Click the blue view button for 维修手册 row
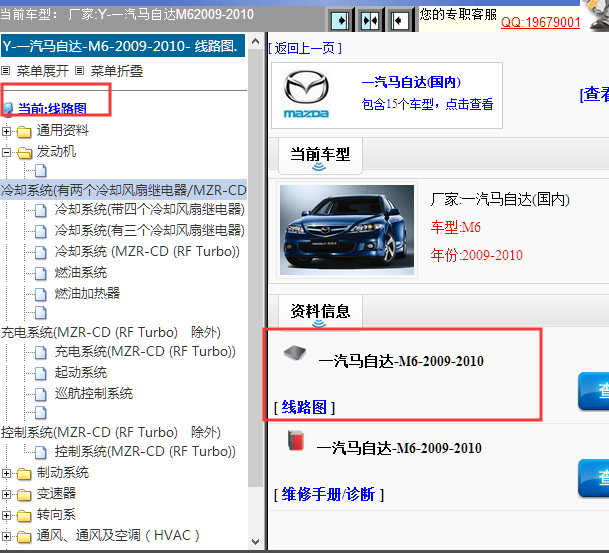The width and height of the screenshot is (609, 553). click(x=593, y=478)
